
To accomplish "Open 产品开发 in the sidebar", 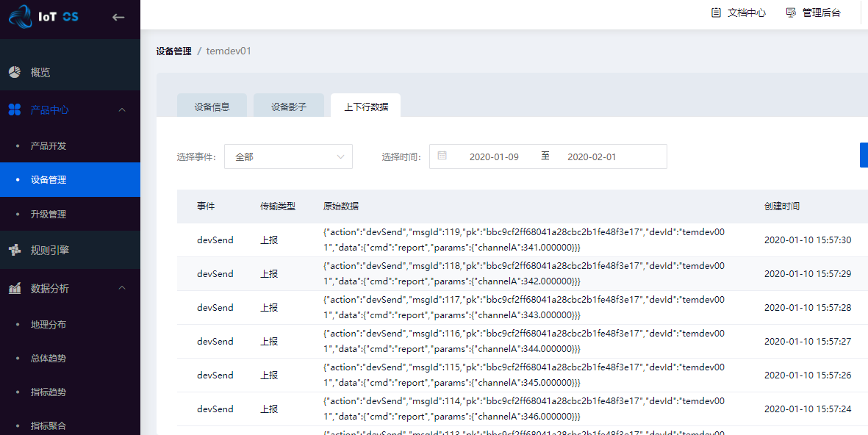I will click(x=49, y=145).
